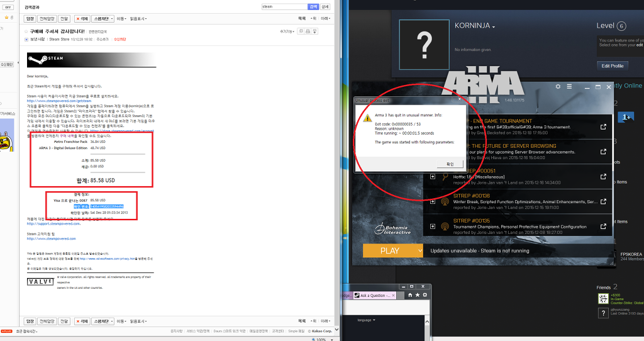The height and width of the screenshot is (341, 644).
Task: Click the warning icon in the error dialog
Action: click(367, 118)
